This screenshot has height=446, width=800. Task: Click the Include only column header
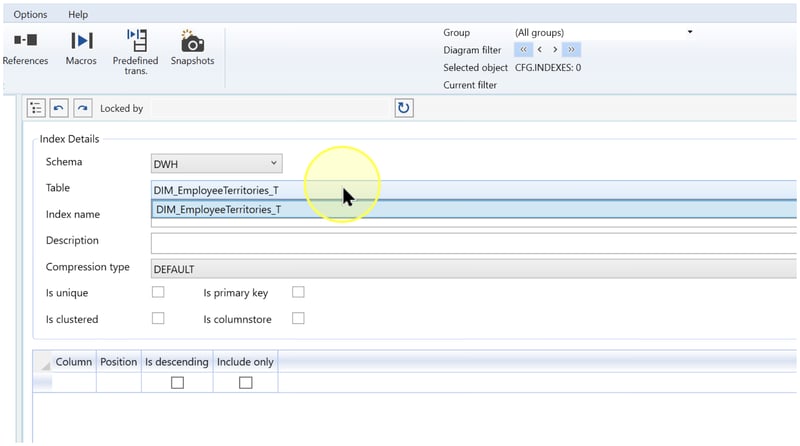tap(245, 362)
